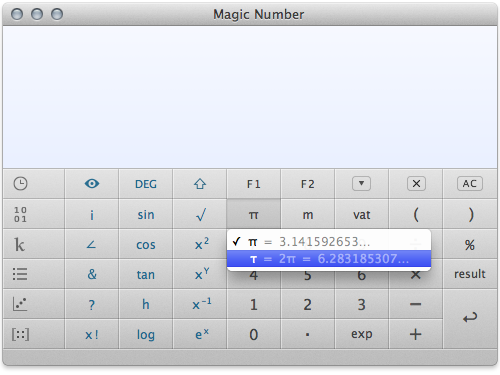Click the exp key
This screenshot has width=500, height=375.
(x=361, y=334)
